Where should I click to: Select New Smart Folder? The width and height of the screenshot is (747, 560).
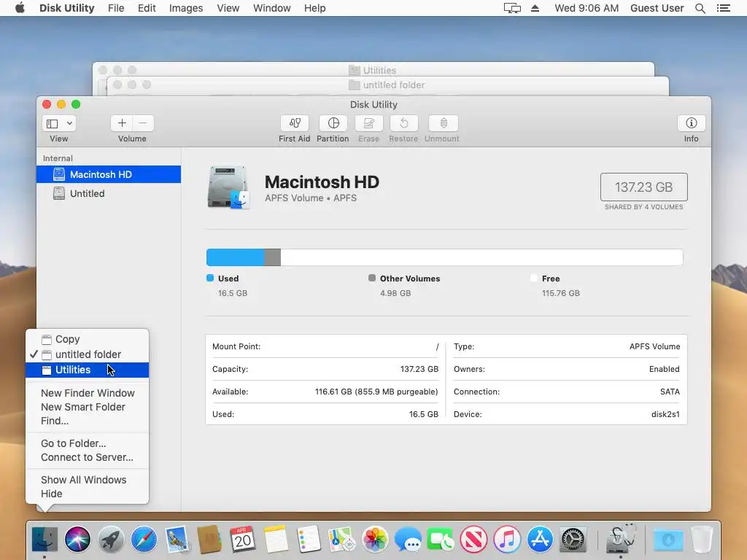pyautogui.click(x=88, y=407)
